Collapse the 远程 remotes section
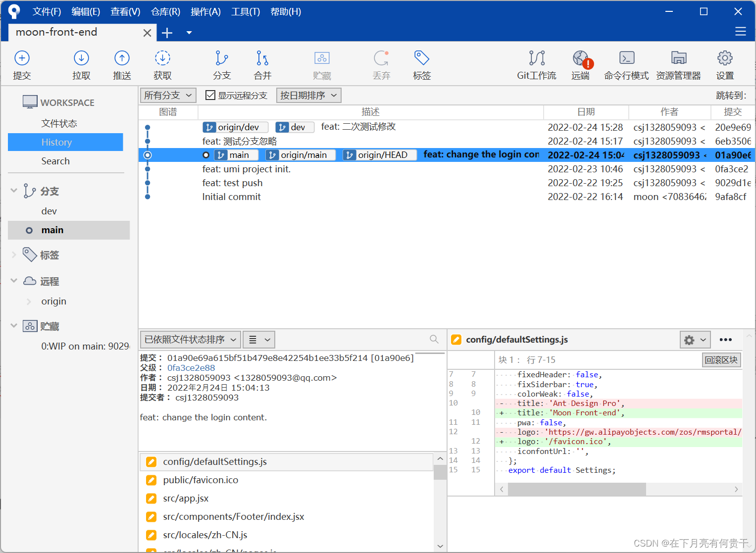756x553 pixels. click(14, 281)
